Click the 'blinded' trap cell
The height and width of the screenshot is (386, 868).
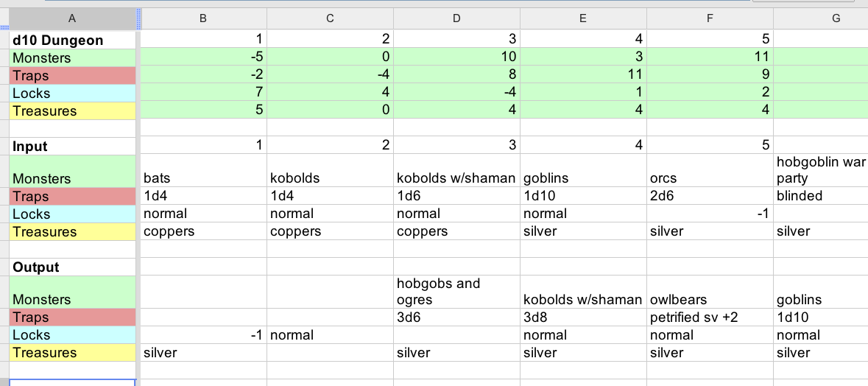tap(821, 197)
